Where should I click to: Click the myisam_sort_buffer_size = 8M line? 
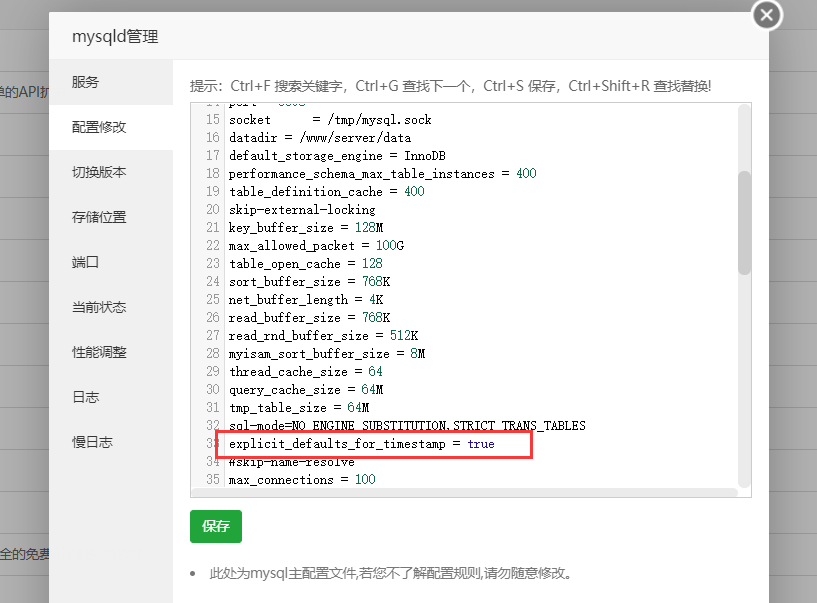coord(327,354)
